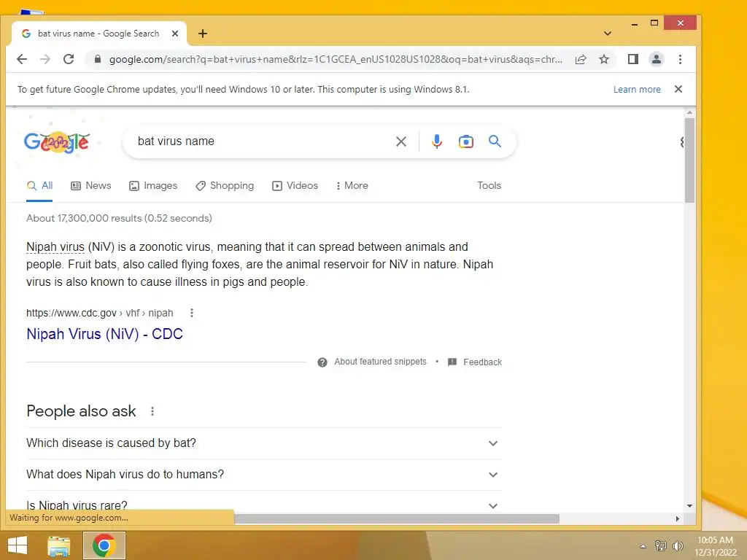747x560 pixels.
Task: Open the Nipah Virus (NiV) - CDC link
Action: tap(104, 334)
